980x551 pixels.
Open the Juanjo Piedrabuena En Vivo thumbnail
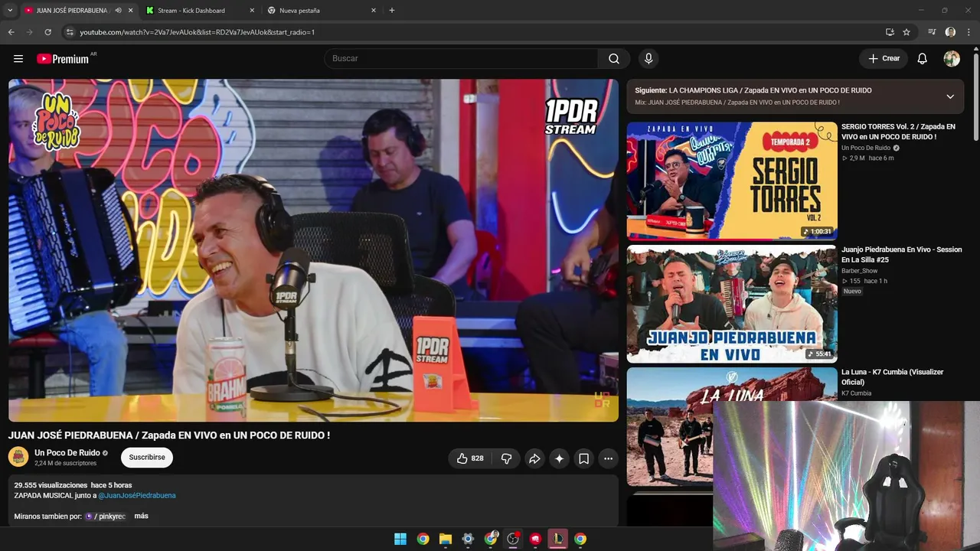(732, 304)
